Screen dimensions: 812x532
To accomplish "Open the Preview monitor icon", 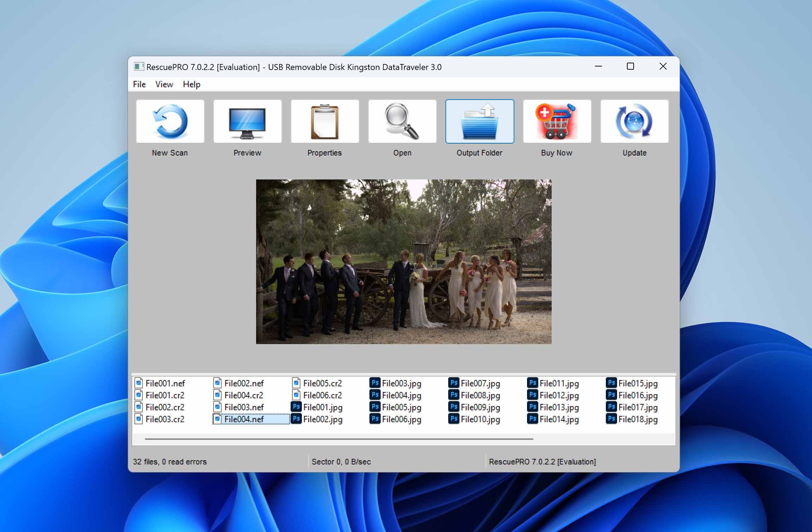I will click(247, 121).
